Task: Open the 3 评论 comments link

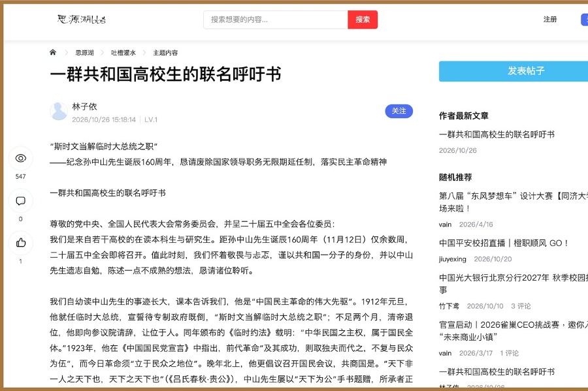Action: coord(521,306)
